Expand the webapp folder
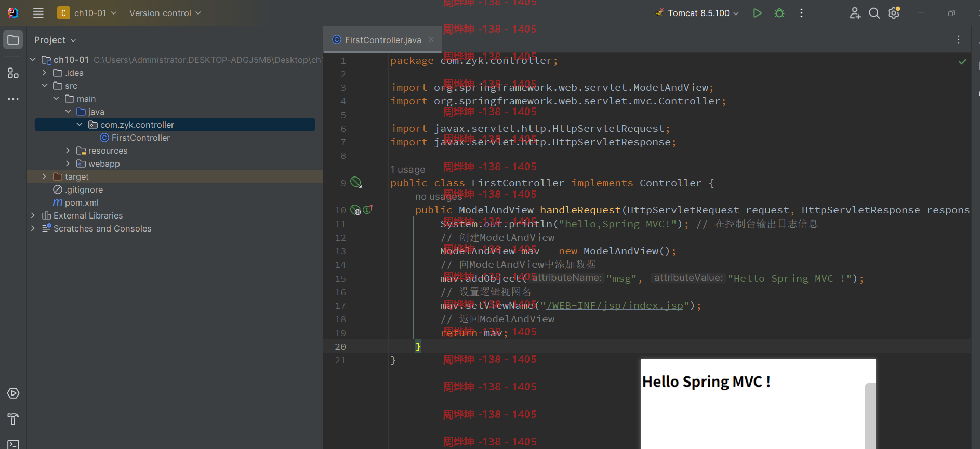Image resolution: width=980 pixels, height=449 pixels. [x=68, y=164]
